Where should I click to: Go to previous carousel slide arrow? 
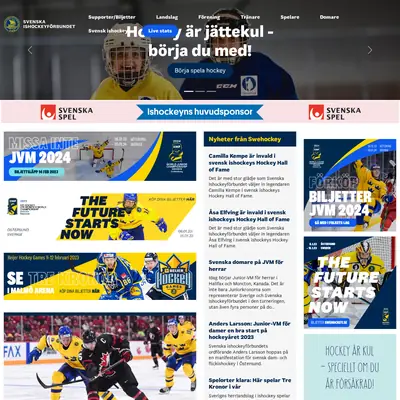pos(30,50)
